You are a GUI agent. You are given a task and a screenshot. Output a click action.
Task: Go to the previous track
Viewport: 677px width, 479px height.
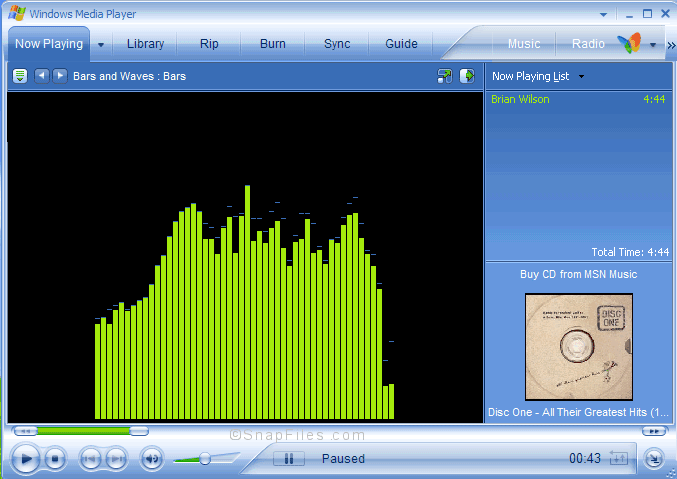(x=91, y=459)
